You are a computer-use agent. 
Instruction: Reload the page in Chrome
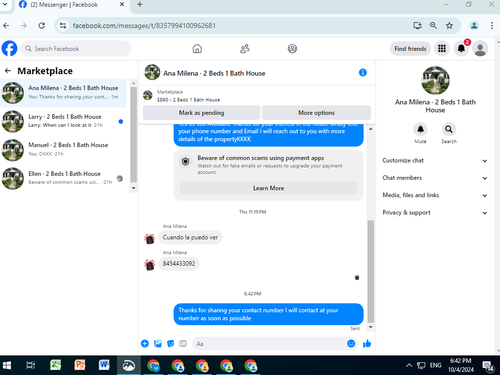(41, 26)
